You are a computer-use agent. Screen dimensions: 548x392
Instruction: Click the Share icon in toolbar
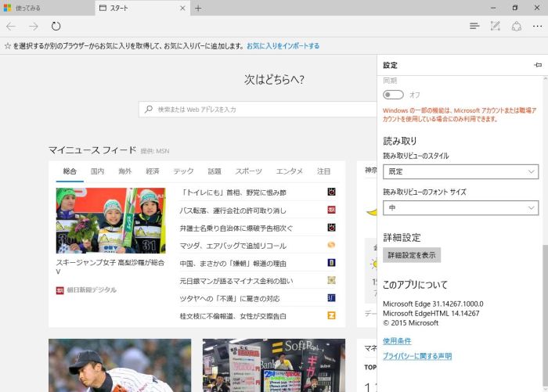click(x=516, y=27)
